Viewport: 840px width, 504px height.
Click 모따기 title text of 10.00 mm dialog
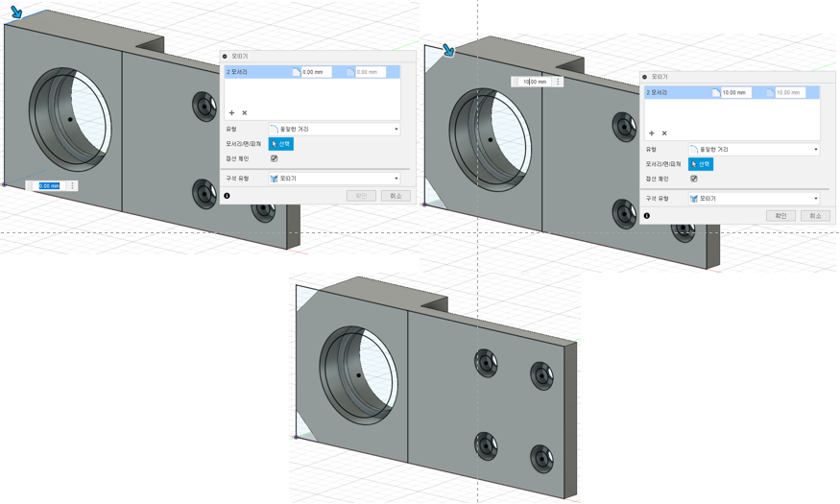660,77
